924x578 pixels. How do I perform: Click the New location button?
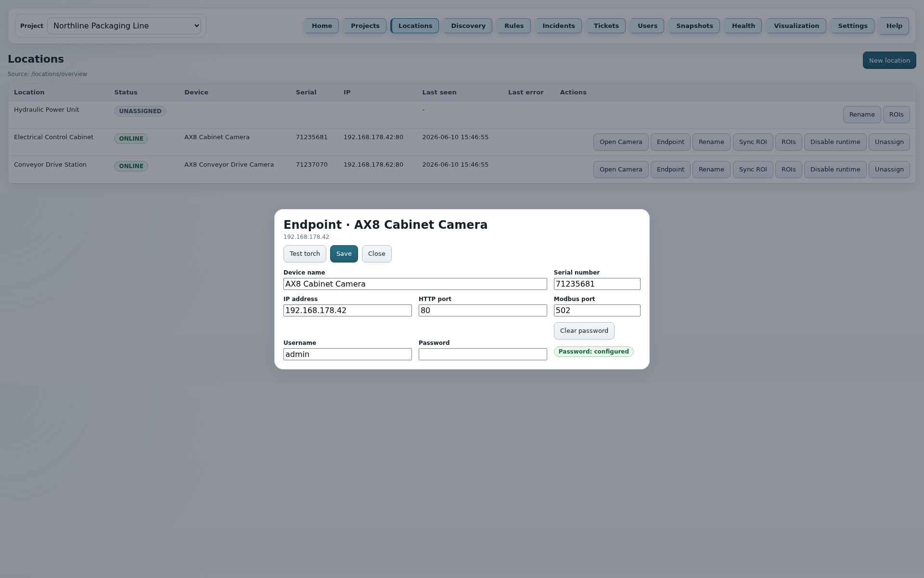(889, 60)
